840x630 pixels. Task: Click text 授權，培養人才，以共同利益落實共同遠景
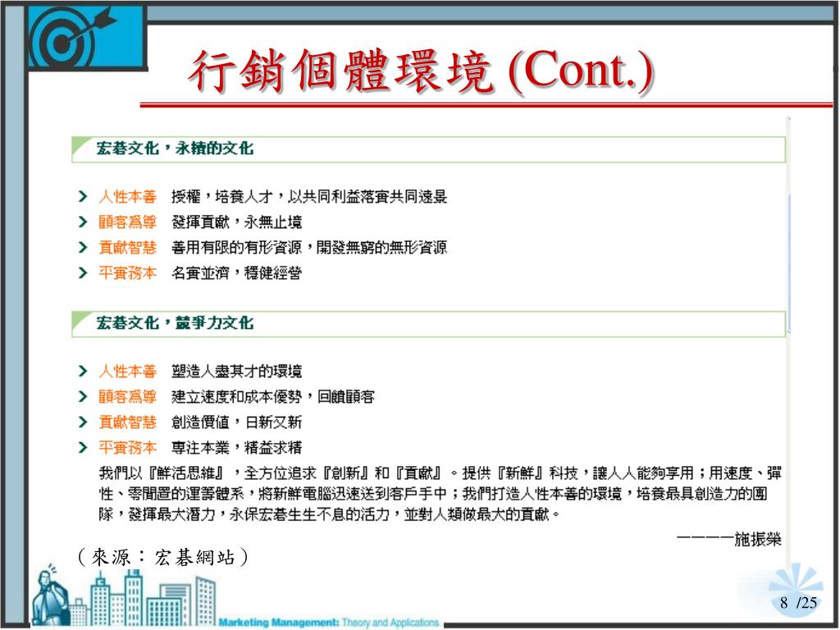tap(309, 197)
